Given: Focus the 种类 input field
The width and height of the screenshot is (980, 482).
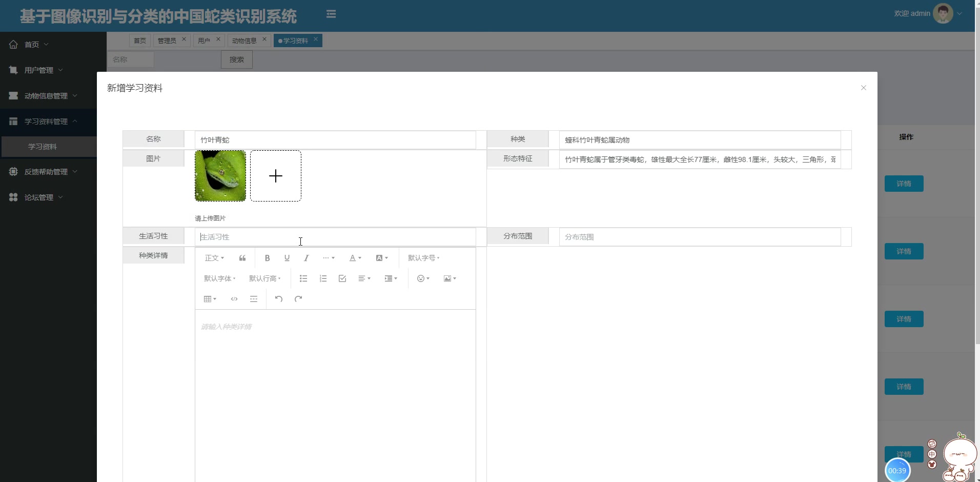Looking at the screenshot, I should point(700,140).
